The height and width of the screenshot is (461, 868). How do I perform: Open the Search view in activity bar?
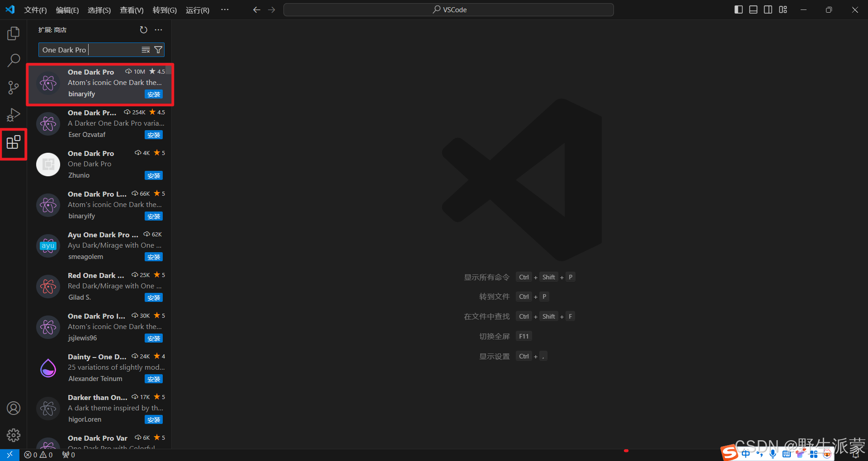point(14,61)
